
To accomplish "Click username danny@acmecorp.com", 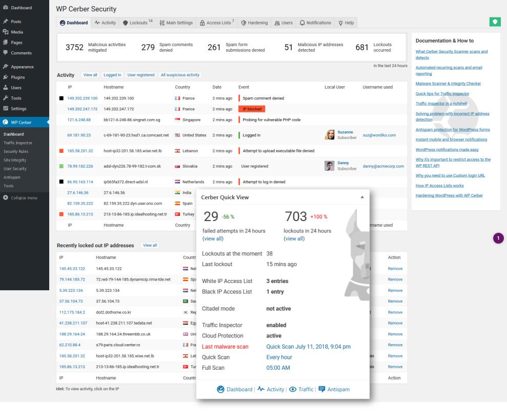I will click(x=383, y=166).
